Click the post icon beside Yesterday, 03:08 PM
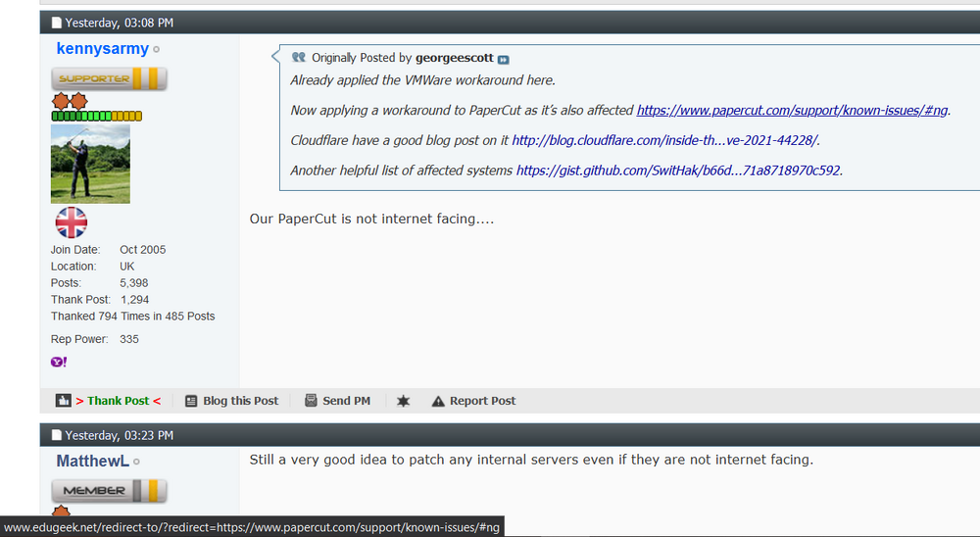The height and width of the screenshot is (537, 980). click(56, 23)
